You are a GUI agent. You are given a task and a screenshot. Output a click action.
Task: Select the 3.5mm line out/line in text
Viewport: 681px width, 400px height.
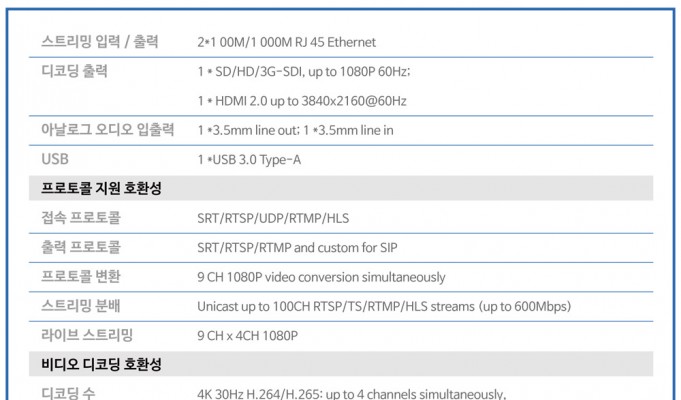[x=295, y=130]
